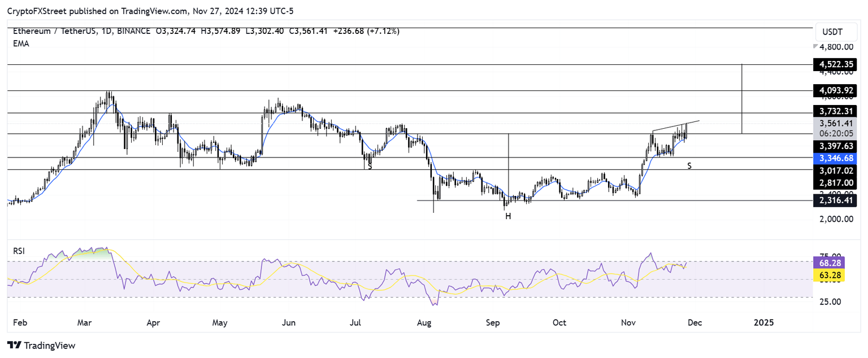Select the 2025 label on time axis
This screenshot has height=358, width=868.
[x=763, y=322]
